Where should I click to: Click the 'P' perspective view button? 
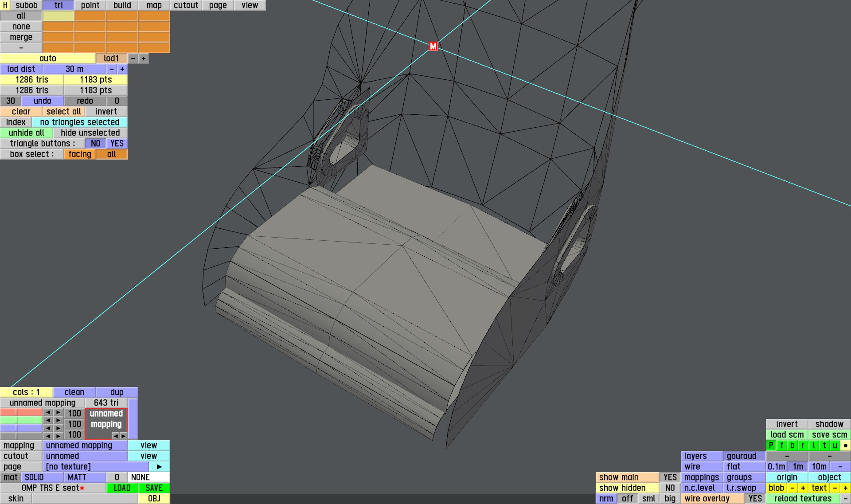pos(771,445)
